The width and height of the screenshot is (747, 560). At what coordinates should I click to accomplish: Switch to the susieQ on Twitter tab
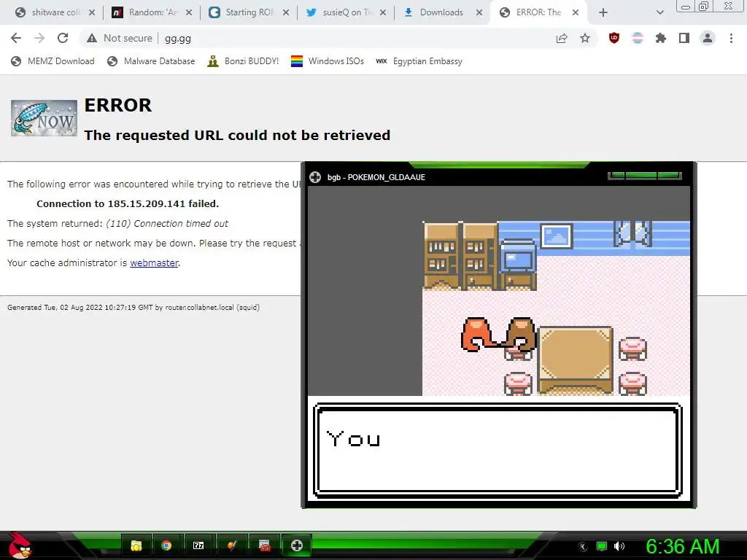(345, 12)
